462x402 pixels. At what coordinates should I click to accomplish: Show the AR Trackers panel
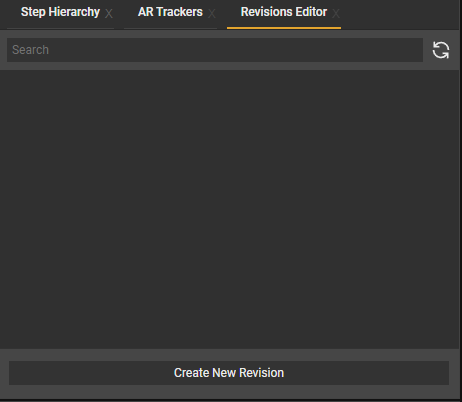coord(170,12)
